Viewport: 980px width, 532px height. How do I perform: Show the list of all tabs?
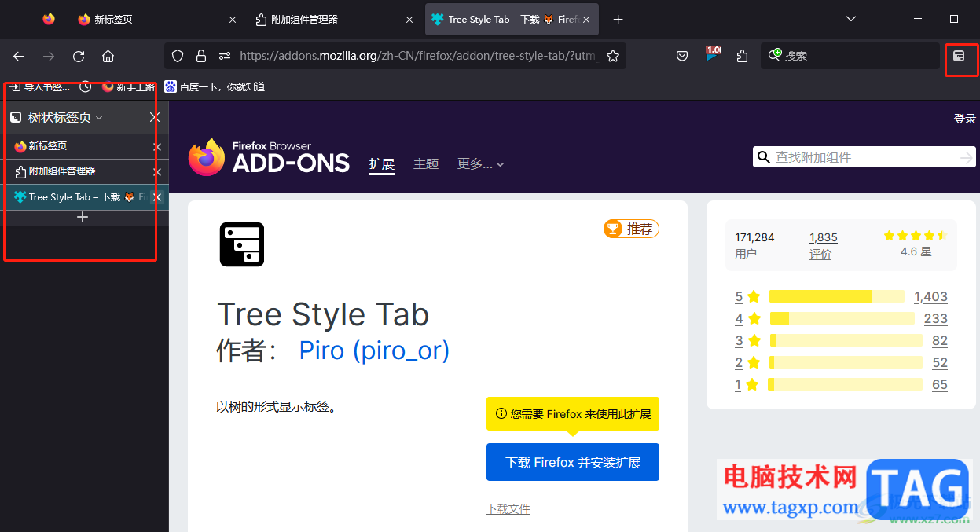coord(851,19)
